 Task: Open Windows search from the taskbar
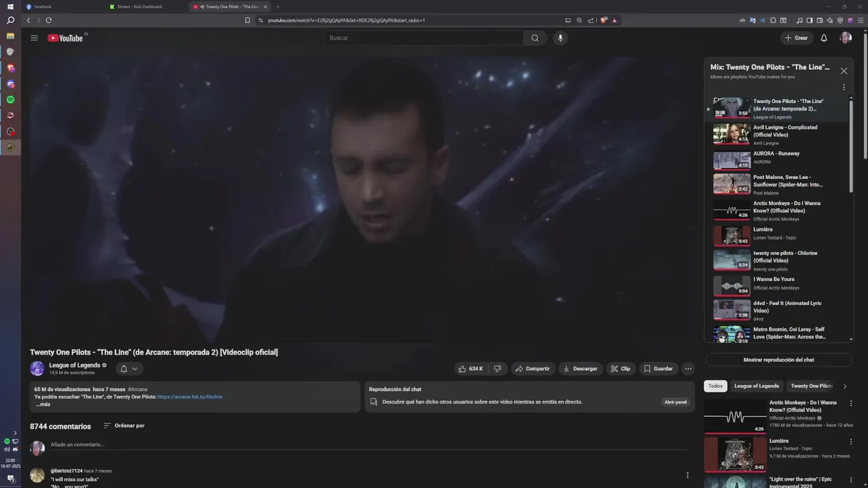coord(10,20)
